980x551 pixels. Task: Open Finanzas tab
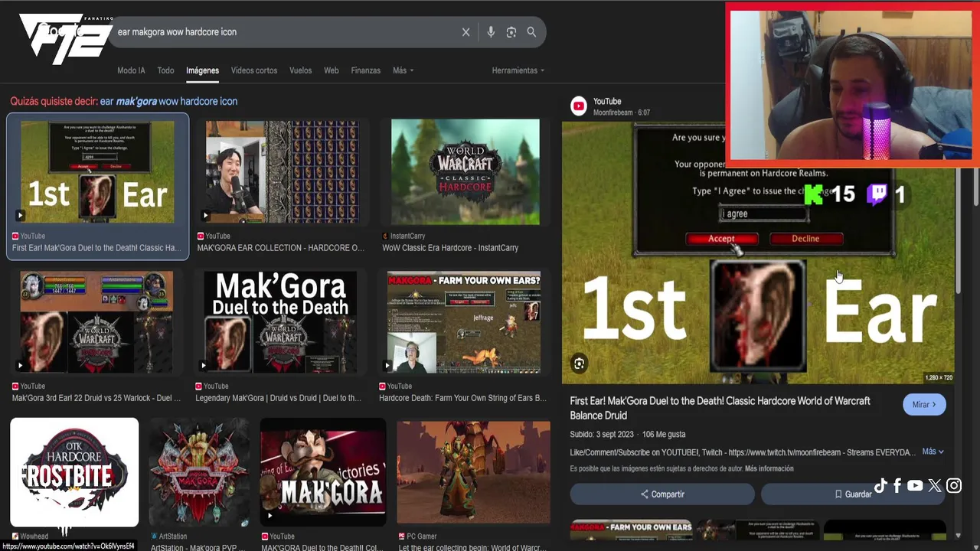(365, 70)
